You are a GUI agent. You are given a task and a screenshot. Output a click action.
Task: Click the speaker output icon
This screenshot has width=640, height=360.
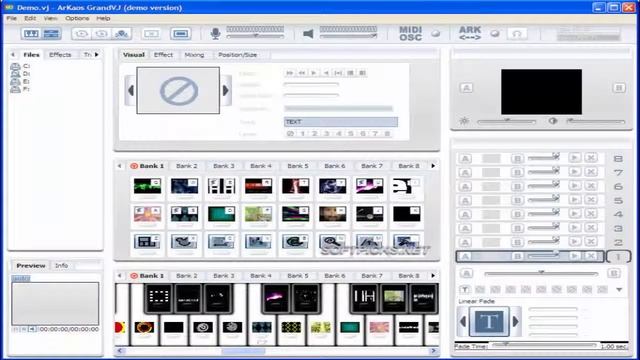[x=309, y=33]
